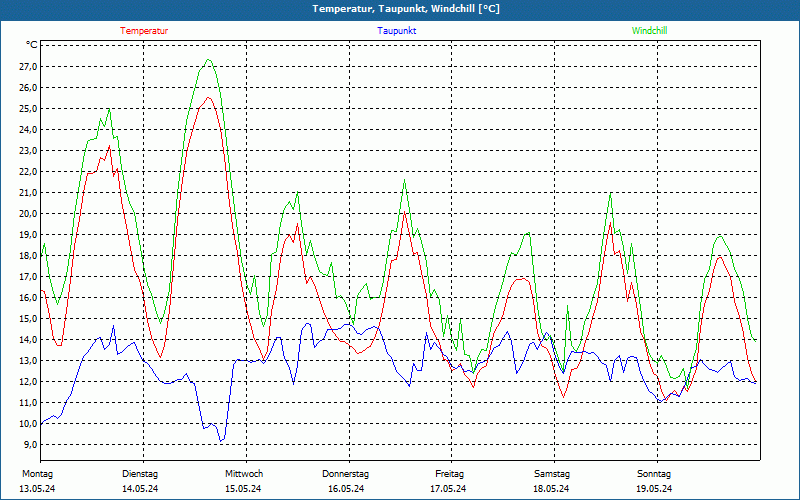Click the 27,0 y-axis value

tap(29, 66)
